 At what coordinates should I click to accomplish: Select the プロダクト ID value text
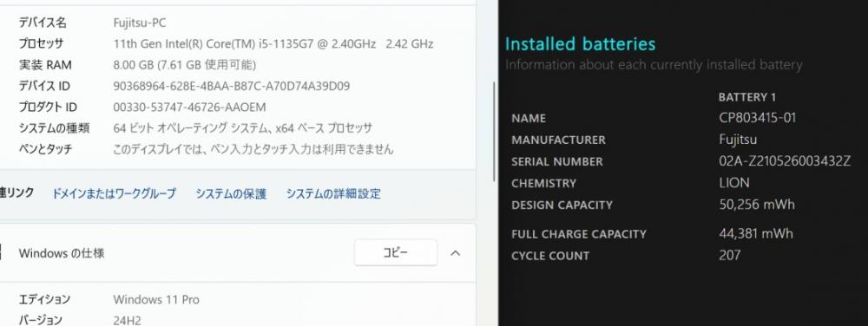[189, 108]
